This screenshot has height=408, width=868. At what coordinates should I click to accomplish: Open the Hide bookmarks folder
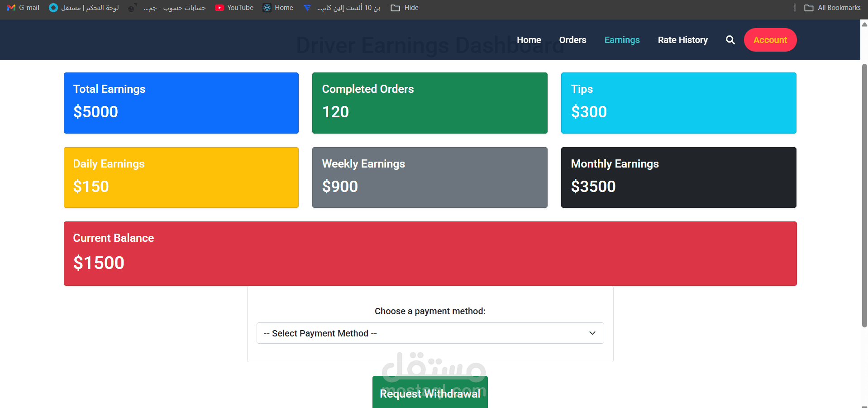click(x=405, y=8)
